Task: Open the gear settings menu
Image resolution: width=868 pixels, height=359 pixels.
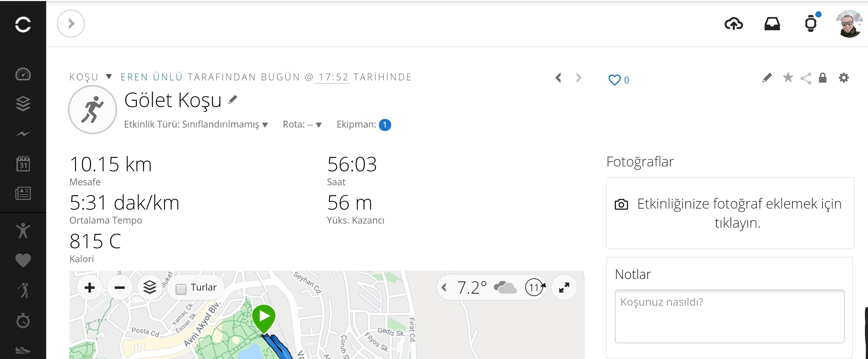Action: (x=844, y=78)
